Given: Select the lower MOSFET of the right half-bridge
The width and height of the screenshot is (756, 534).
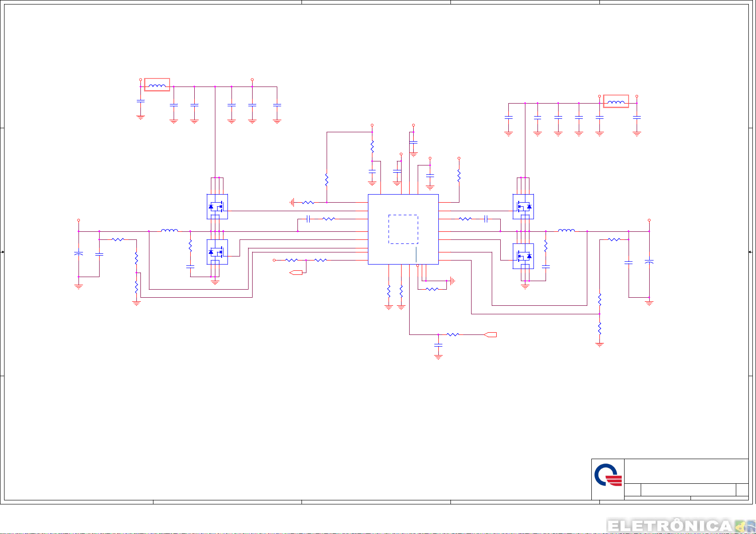Looking at the screenshot, I should (523, 256).
